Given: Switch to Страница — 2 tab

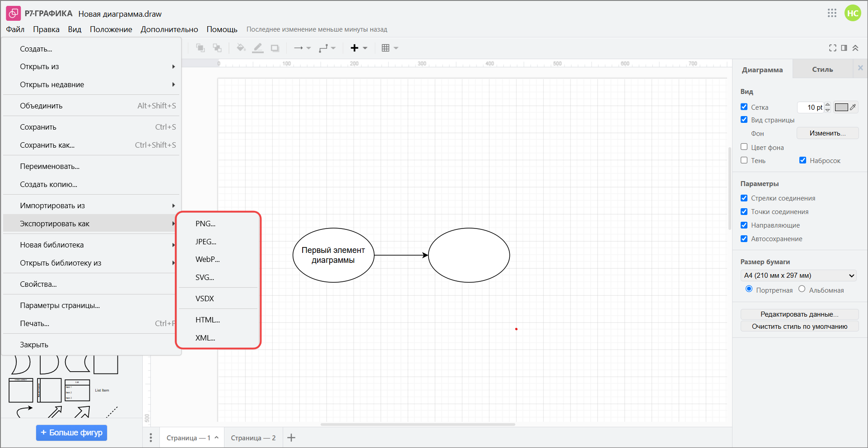Looking at the screenshot, I should 253,438.
